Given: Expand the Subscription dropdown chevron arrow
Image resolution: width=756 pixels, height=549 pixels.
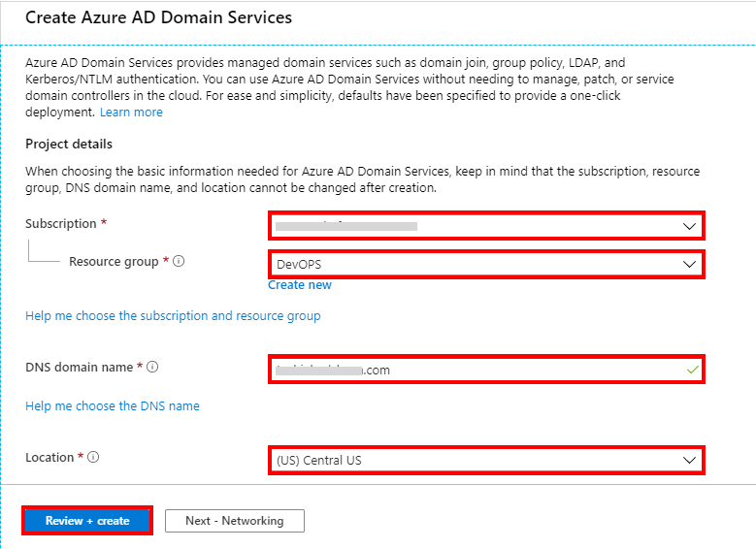Looking at the screenshot, I should tap(689, 226).
